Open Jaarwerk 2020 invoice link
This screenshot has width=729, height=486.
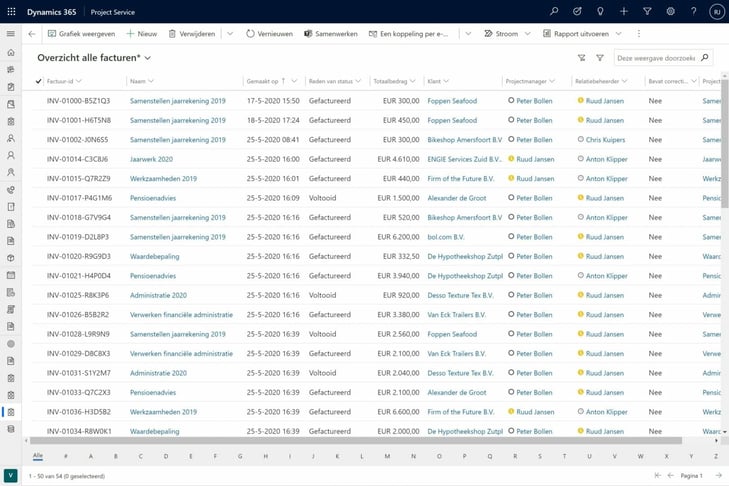[x=151, y=159]
